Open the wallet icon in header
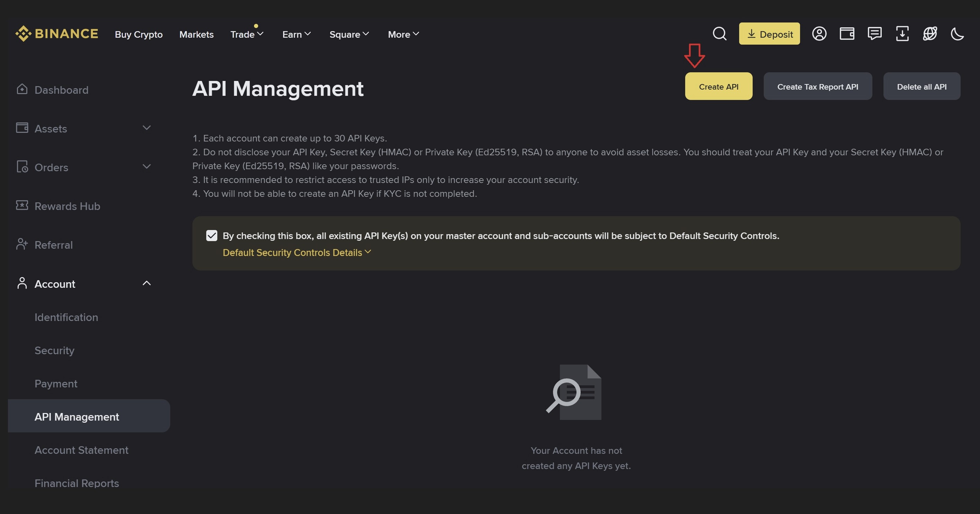Image resolution: width=980 pixels, height=514 pixels. coord(847,34)
